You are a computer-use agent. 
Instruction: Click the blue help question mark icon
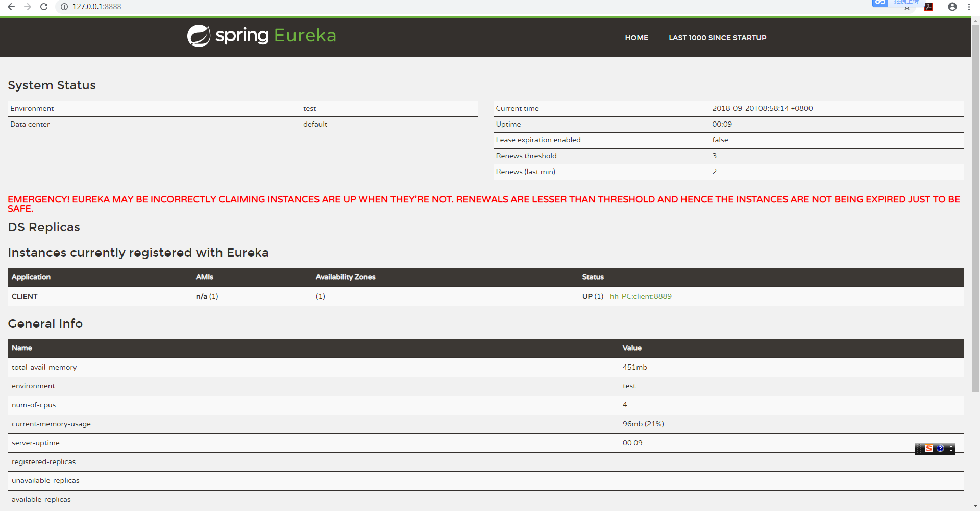[x=940, y=448]
